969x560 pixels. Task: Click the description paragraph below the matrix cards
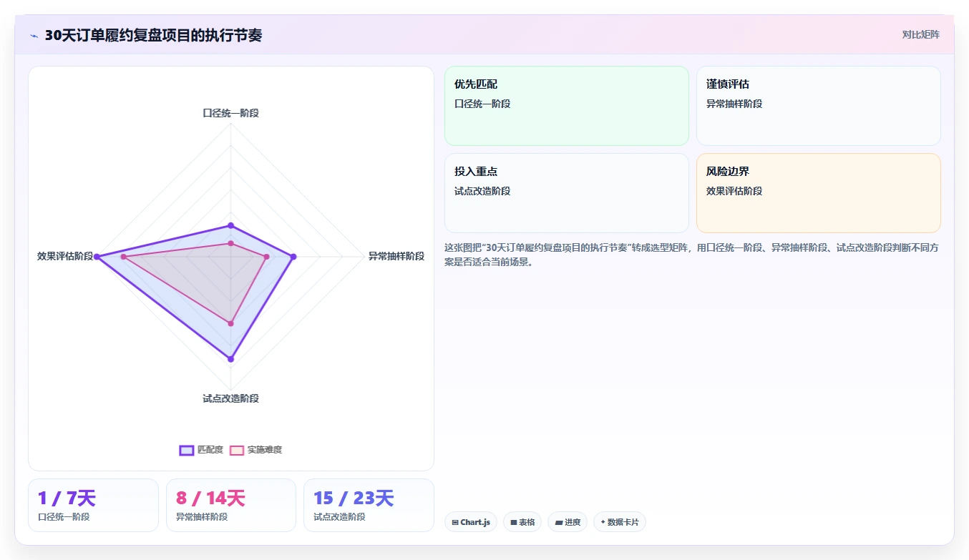point(691,255)
